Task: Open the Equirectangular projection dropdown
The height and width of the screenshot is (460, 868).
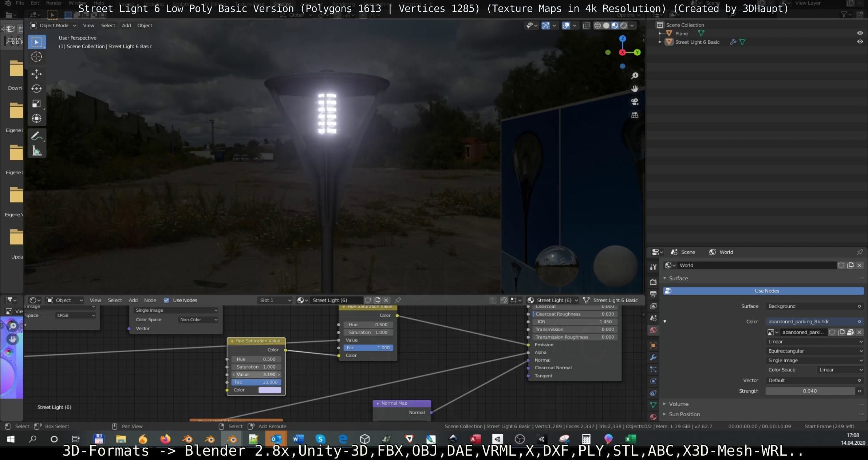Action: 814,351
